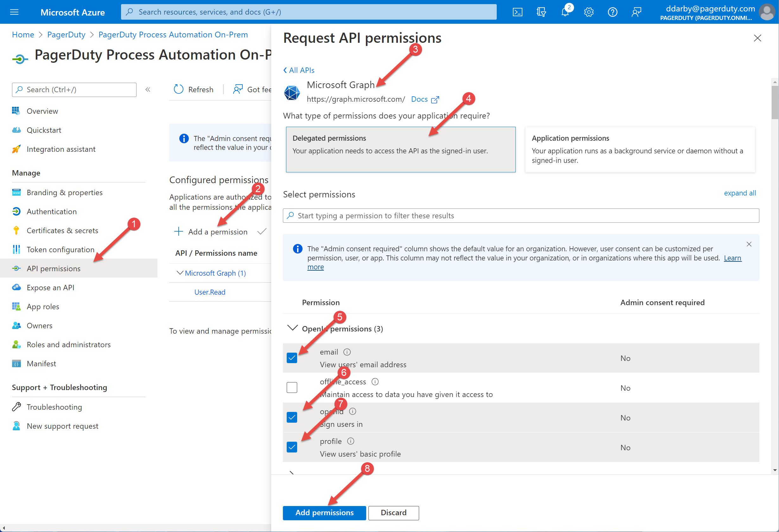Click the Refresh icon button
779x532 pixels.
pos(179,89)
